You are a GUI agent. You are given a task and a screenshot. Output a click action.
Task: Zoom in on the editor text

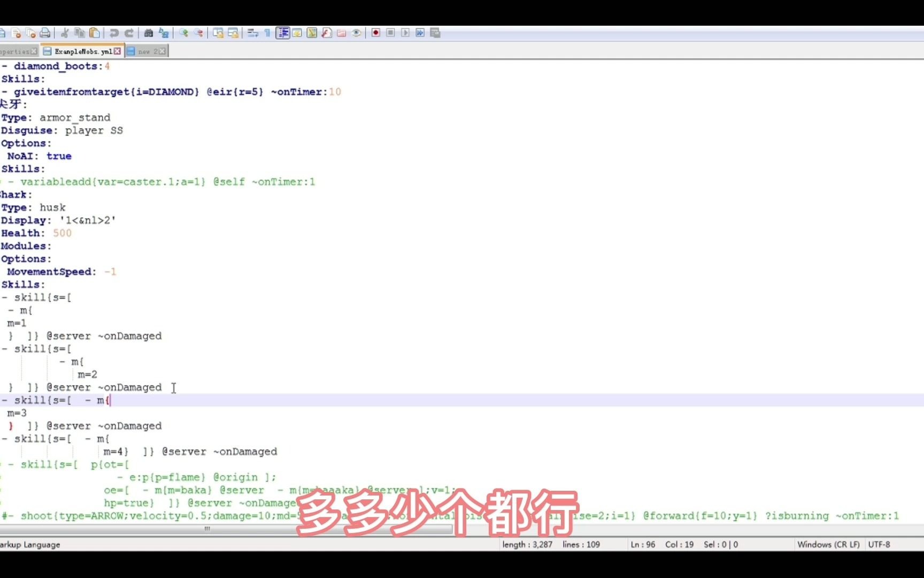pyautogui.click(x=183, y=33)
